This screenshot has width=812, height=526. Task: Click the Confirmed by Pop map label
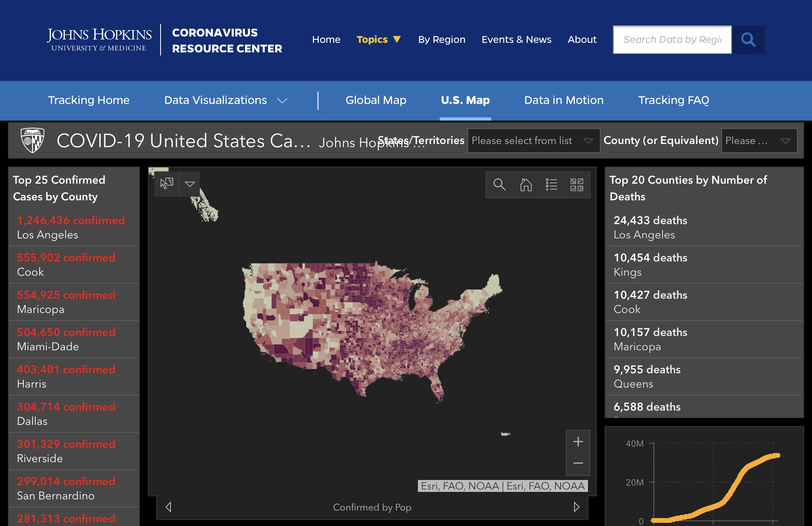point(372,507)
